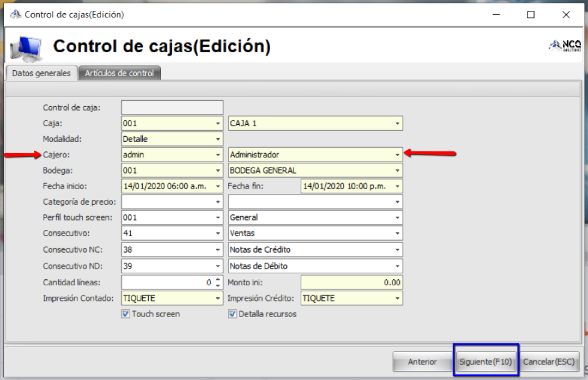Open the Perfil touch screen dropdown
This screenshot has height=380, width=588.
click(218, 217)
